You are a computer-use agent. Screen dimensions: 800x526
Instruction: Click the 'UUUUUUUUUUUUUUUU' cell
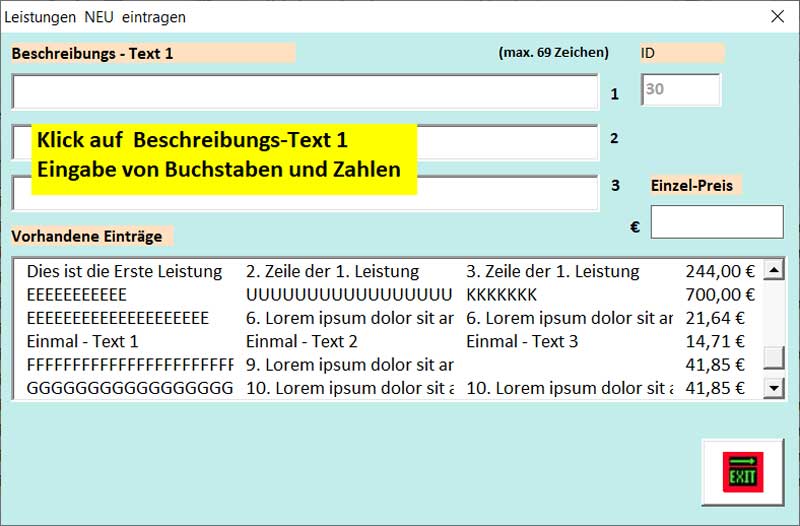click(x=349, y=295)
